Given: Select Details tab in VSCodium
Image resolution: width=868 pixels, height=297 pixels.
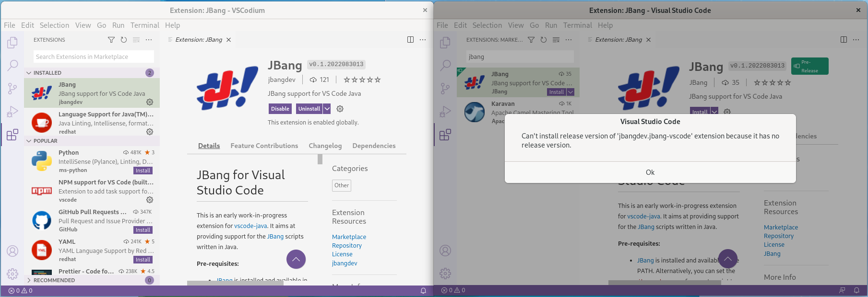Looking at the screenshot, I should (209, 146).
